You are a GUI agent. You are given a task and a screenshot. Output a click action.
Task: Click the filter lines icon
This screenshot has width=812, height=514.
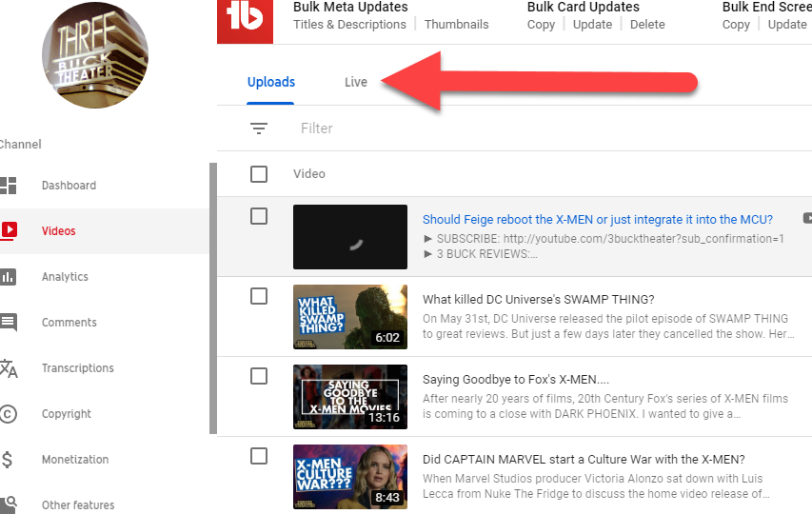[x=258, y=128]
